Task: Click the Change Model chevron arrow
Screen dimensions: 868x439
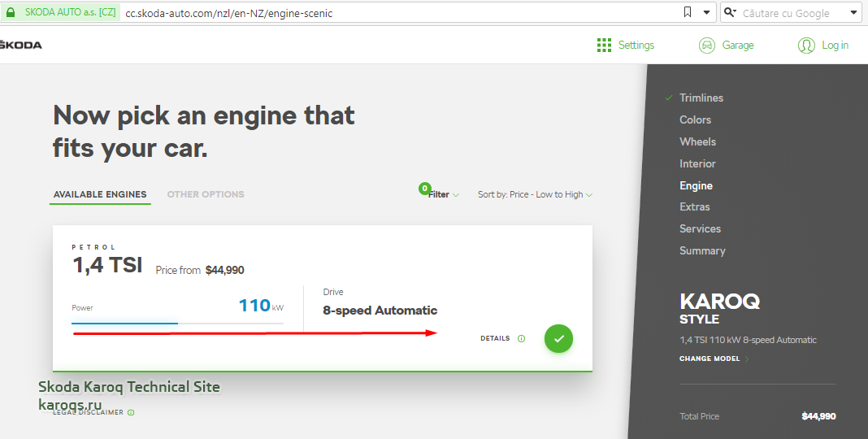Action: point(746,359)
